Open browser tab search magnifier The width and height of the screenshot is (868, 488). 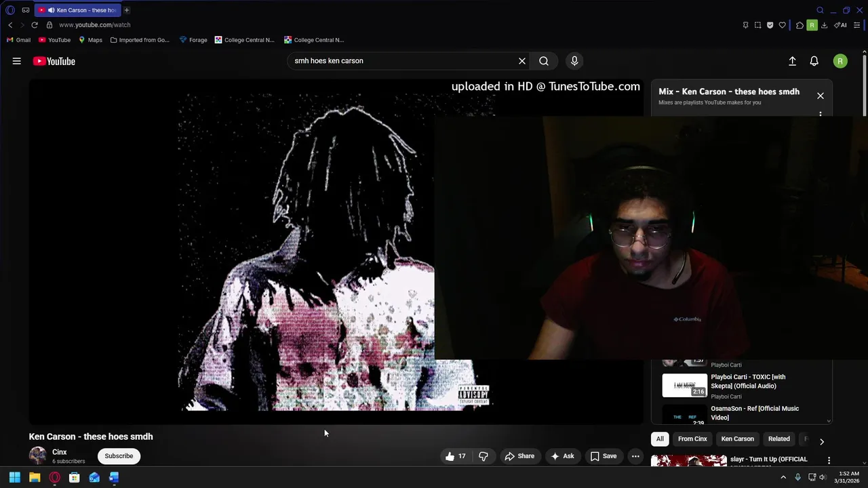[820, 10]
